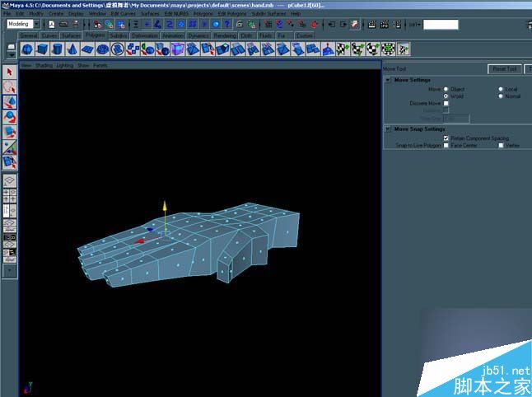
Task: Switch to four-view panel layout
Action: click(x=10, y=196)
